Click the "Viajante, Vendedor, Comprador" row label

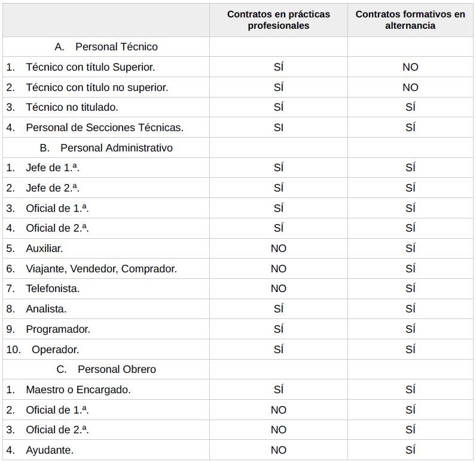click(x=101, y=269)
